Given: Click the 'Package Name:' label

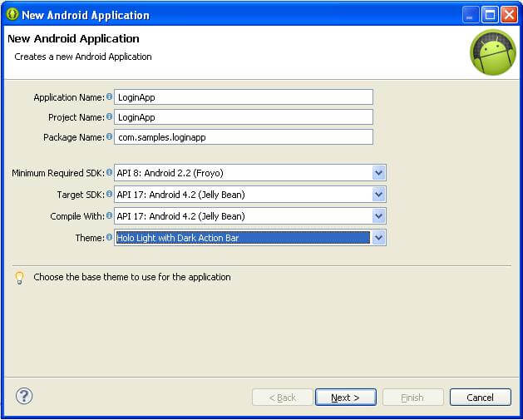Looking at the screenshot, I should [74, 137].
